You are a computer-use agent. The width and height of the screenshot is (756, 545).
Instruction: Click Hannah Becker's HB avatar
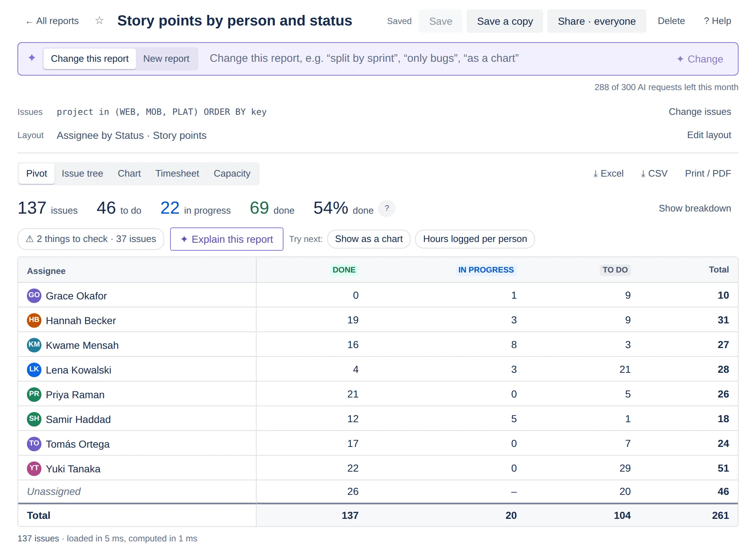[34, 320]
